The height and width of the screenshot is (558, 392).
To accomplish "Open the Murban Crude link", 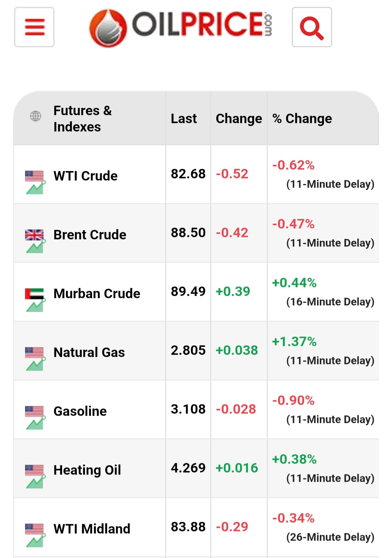I will tap(97, 293).
